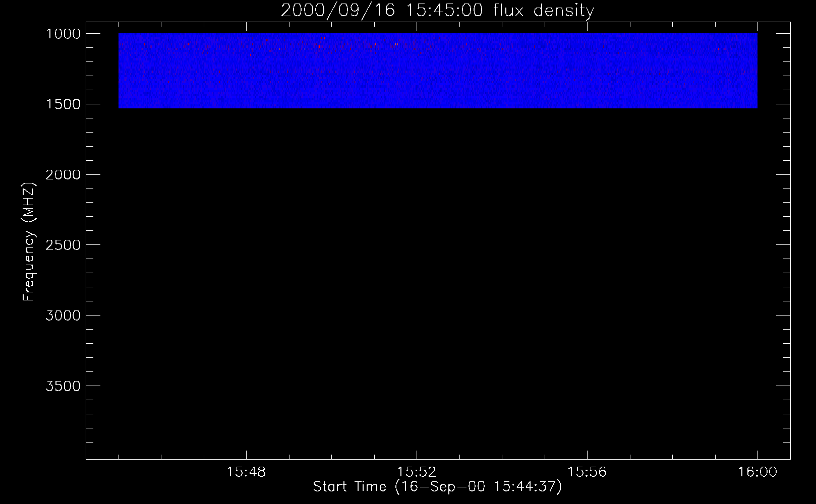Click the plot title '2000/09/16 15:45:00 flux density'
This screenshot has height=504, width=816.
coord(437,11)
